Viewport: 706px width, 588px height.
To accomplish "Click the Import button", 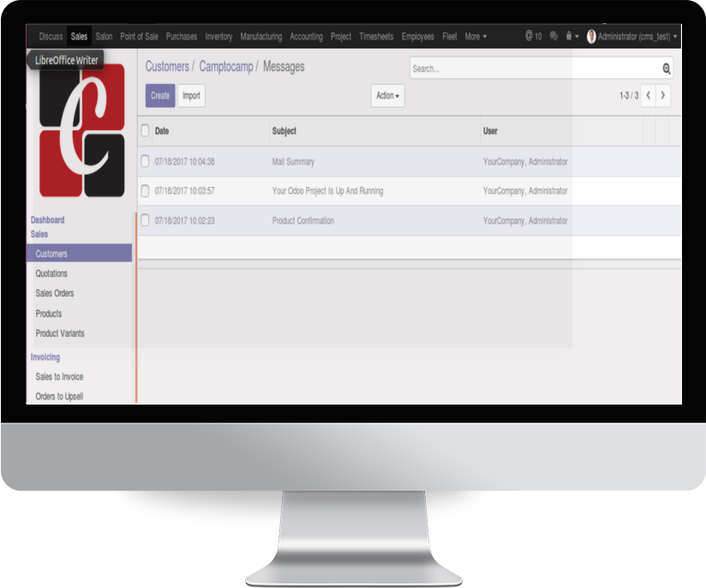I will (191, 95).
